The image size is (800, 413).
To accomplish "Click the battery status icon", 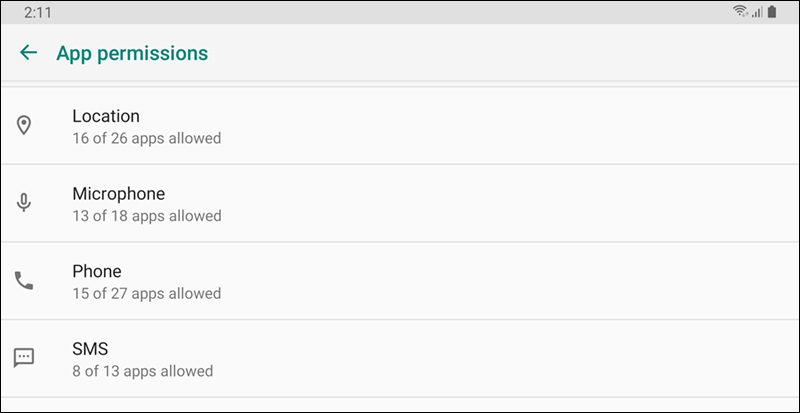I will coord(771,11).
